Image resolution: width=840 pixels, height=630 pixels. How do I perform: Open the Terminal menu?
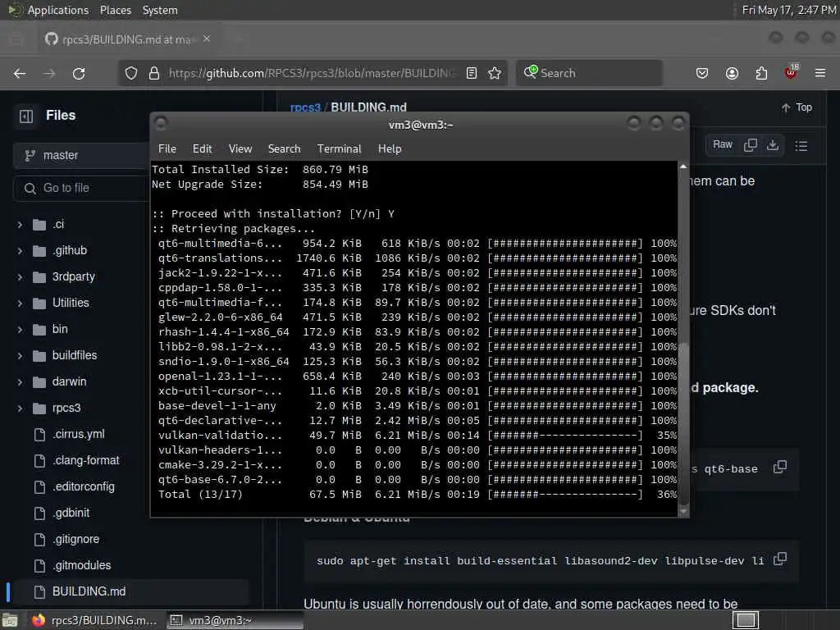tap(339, 149)
